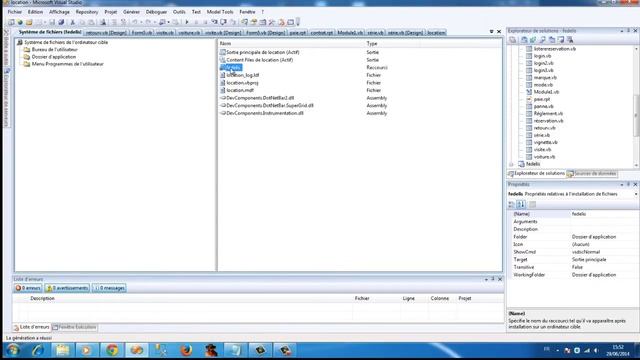Open the file explorer taskbar icon
The image size is (640, 360).
tap(62, 350)
